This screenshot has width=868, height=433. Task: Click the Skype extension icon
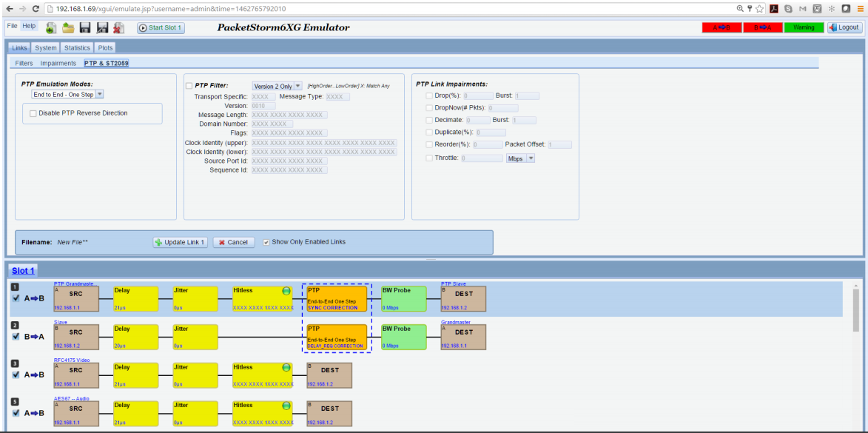coord(788,9)
